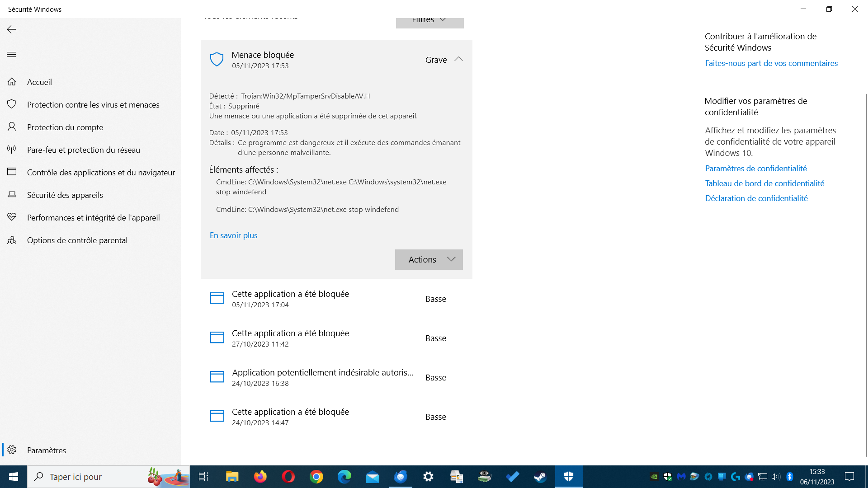
Task: Open the Windows Start menu
Action: [14, 477]
